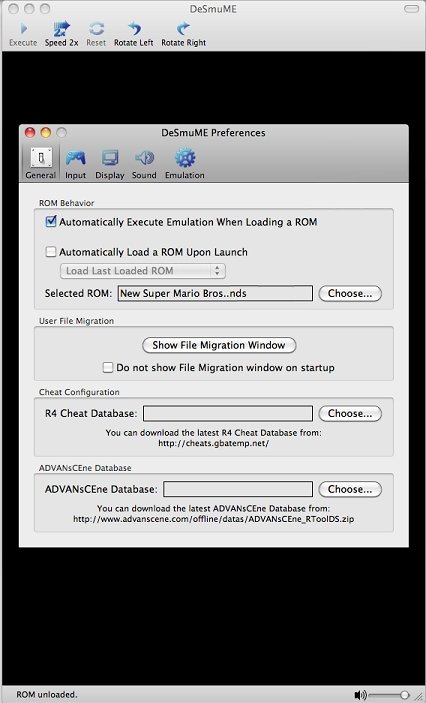Adjust the volume slider in status bar
This screenshot has width=426, height=703.
coord(388,695)
